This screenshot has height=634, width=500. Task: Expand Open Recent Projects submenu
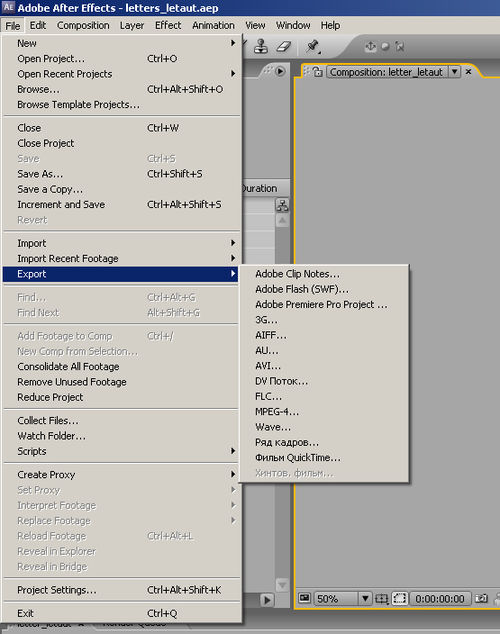pyautogui.click(x=121, y=74)
